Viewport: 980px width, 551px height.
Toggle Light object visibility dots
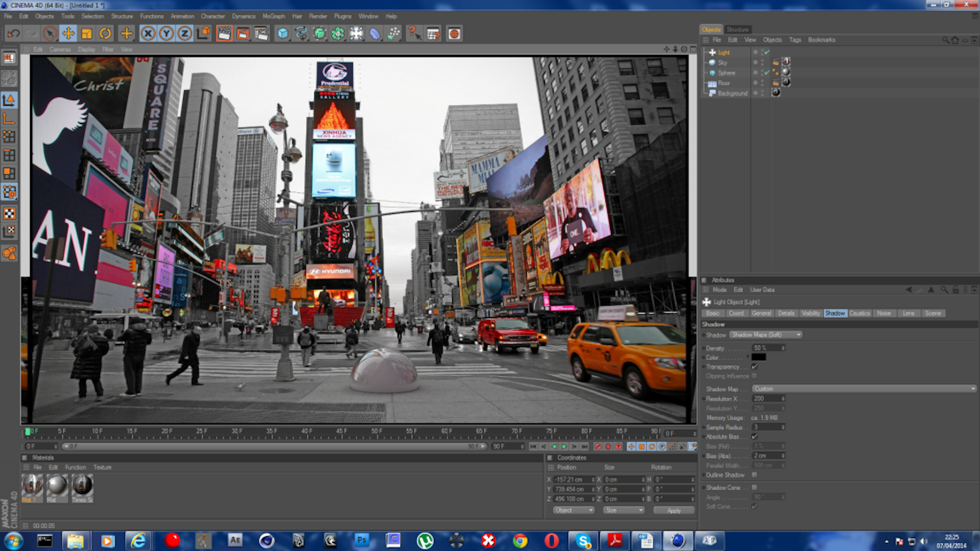[763, 53]
